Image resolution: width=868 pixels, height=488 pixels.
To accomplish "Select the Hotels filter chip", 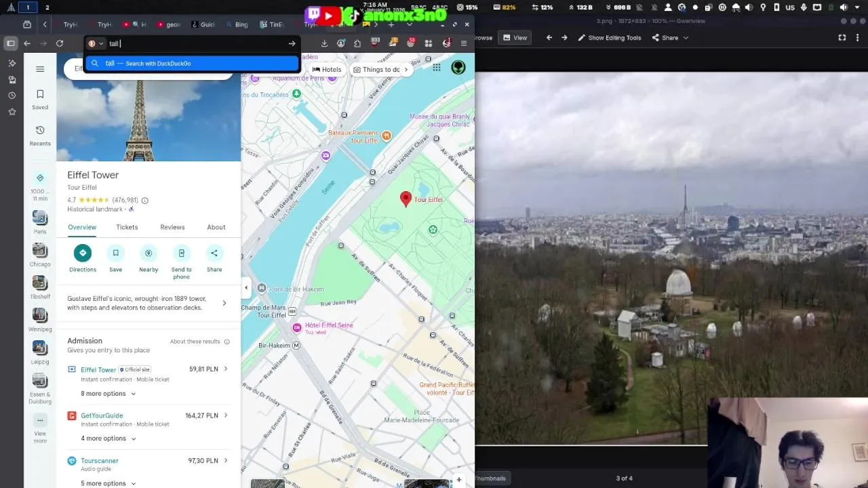I will click(x=327, y=69).
